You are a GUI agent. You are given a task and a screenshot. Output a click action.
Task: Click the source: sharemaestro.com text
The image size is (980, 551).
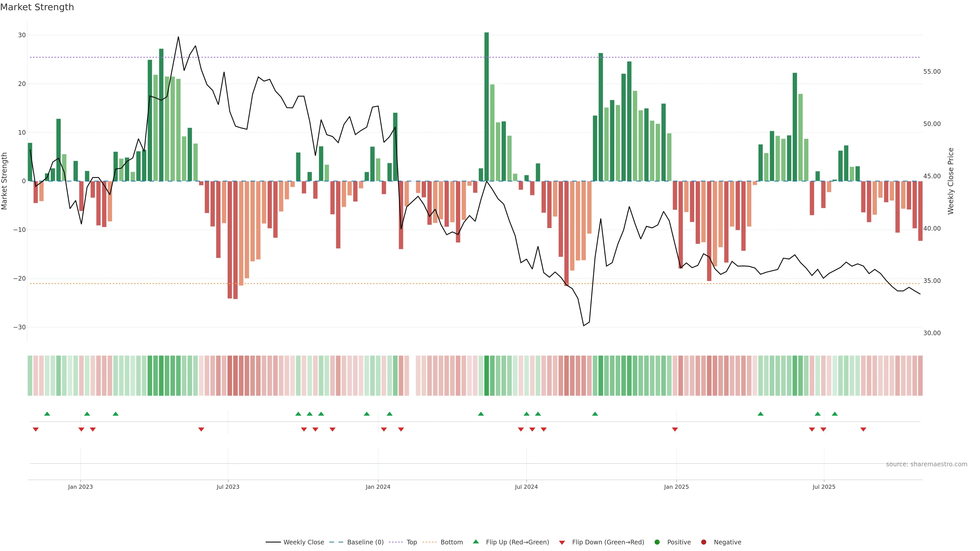tap(926, 464)
